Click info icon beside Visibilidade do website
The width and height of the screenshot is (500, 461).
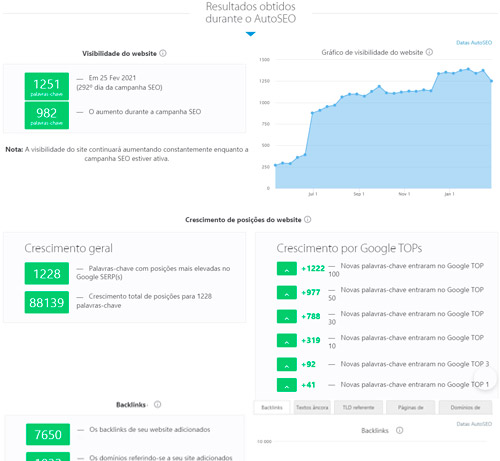[163, 53]
